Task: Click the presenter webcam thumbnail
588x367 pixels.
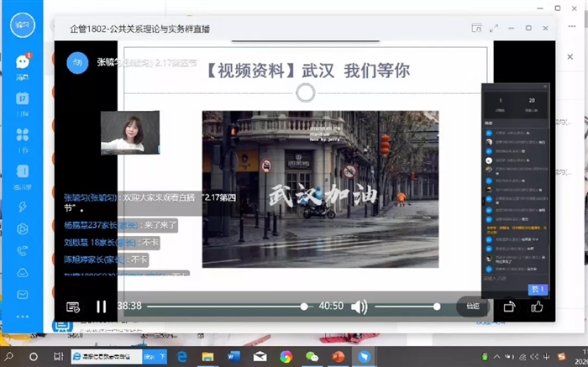Action: coord(130,133)
